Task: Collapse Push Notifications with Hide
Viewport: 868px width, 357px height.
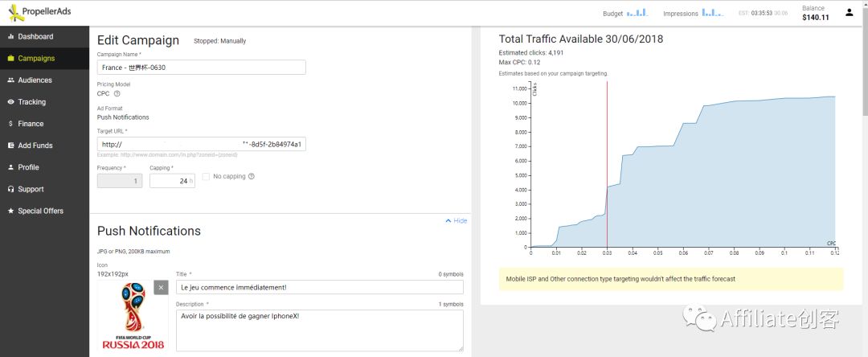Action: 457,220
